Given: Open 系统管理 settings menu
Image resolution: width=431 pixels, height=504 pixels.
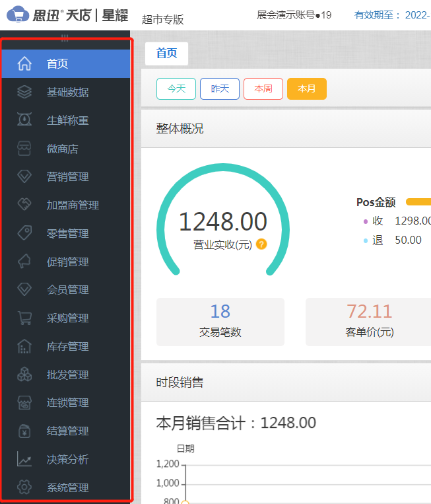Looking at the screenshot, I should pyautogui.click(x=66, y=487).
